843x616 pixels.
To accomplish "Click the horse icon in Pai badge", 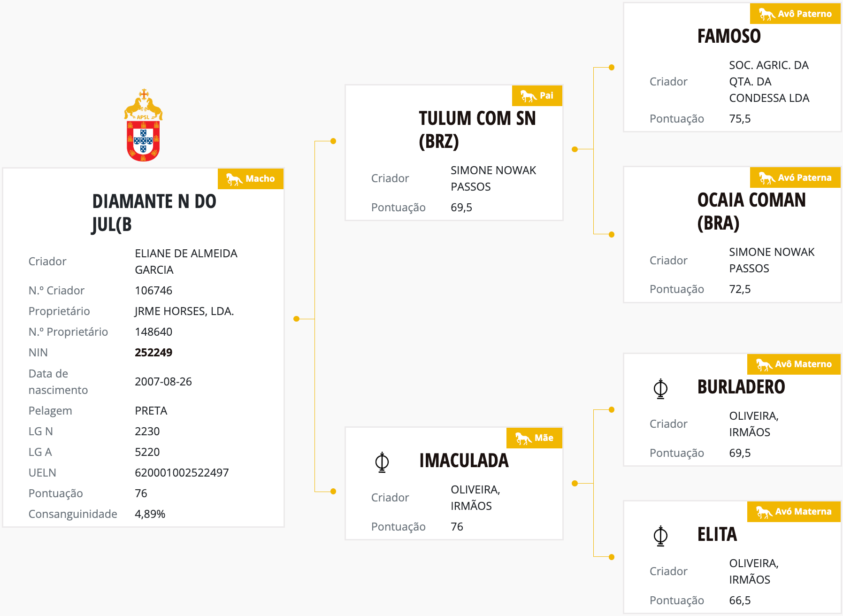I will [529, 96].
